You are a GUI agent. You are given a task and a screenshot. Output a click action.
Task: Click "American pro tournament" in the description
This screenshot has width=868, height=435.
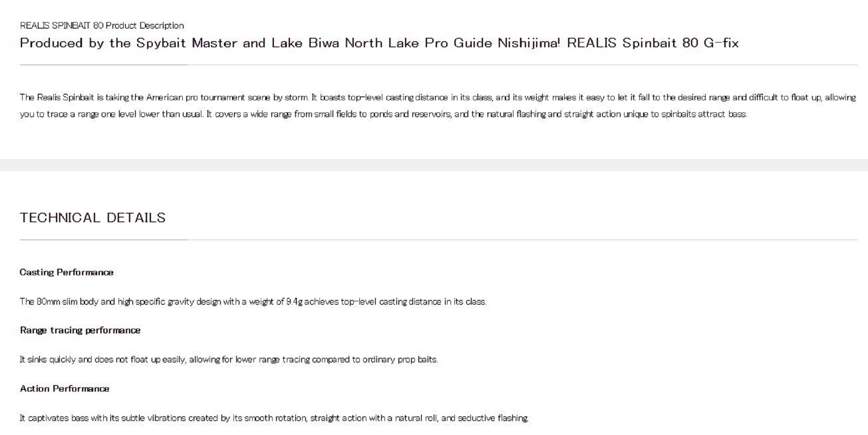195,98
